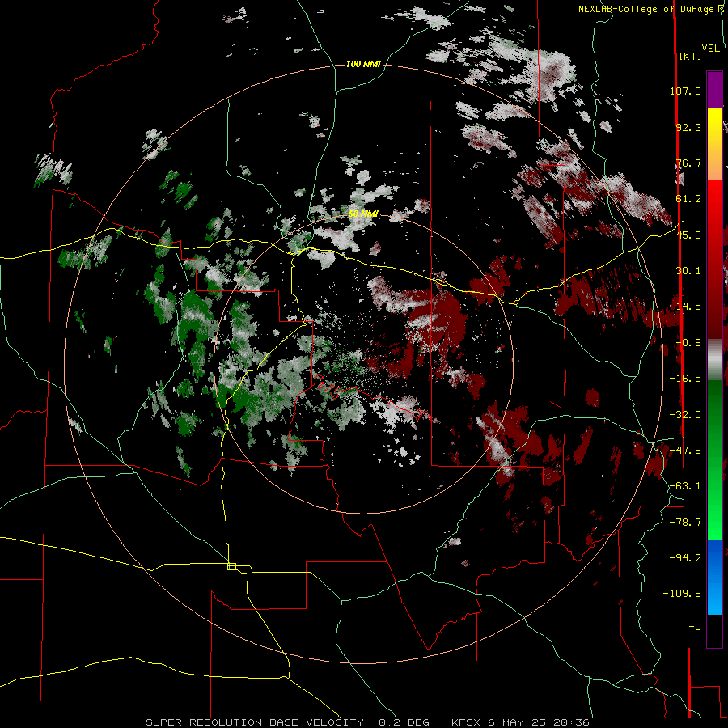Click the 76.7 value on velocity scale

pos(688,163)
